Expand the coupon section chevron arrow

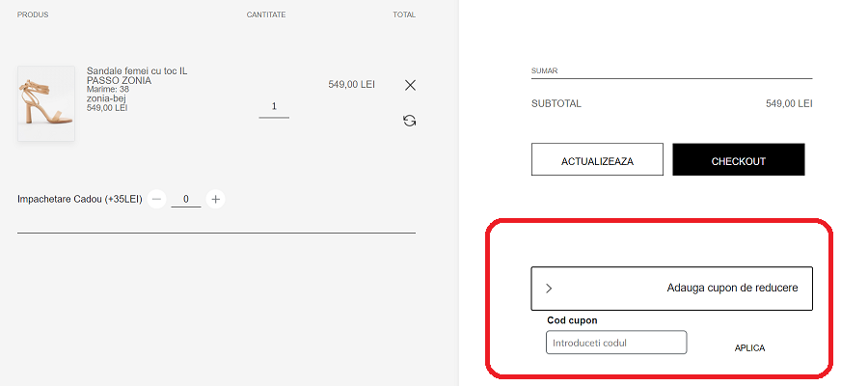(x=549, y=288)
